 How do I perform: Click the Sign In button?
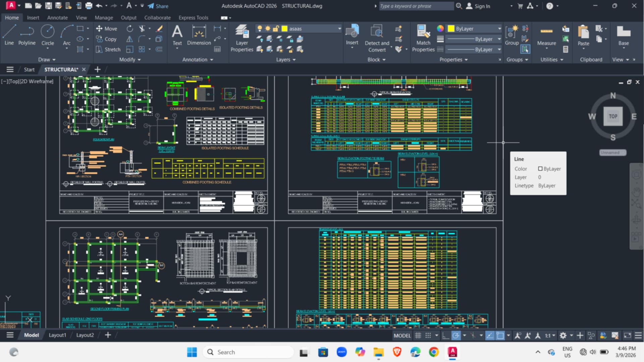[478, 6]
